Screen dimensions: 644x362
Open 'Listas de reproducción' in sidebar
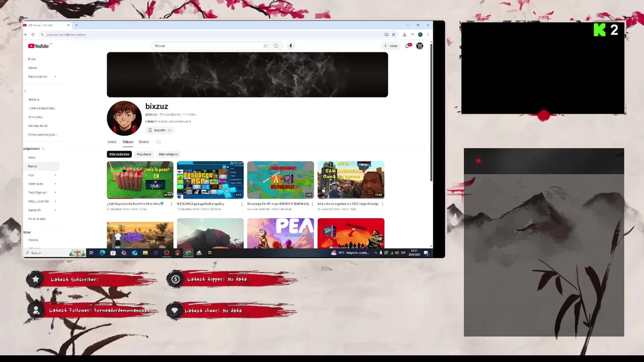pyautogui.click(x=42, y=108)
